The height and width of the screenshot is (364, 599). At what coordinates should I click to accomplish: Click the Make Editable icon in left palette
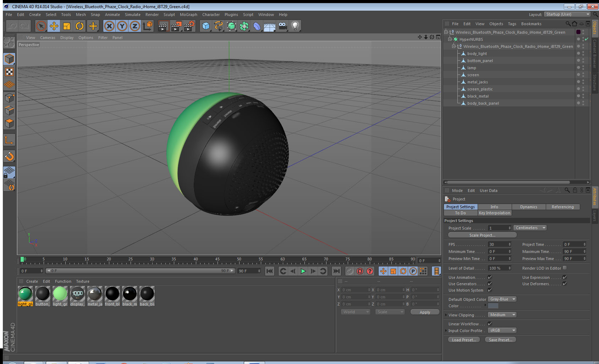pyautogui.click(x=9, y=43)
